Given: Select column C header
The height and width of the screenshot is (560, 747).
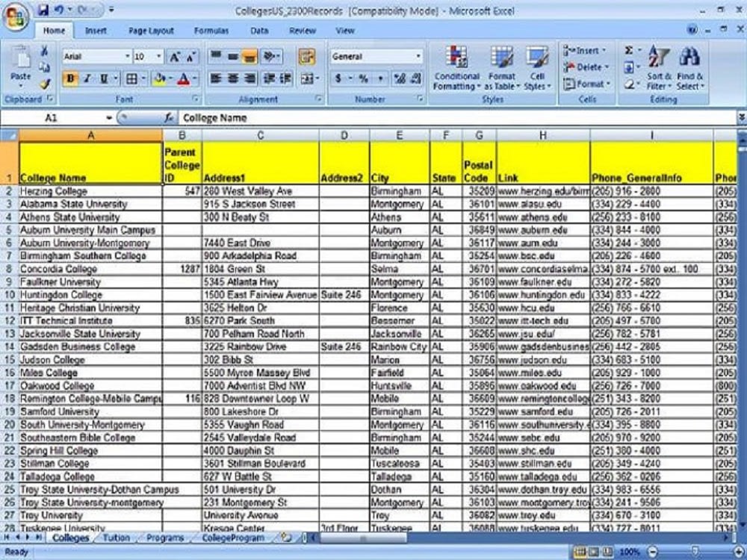Looking at the screenshot, I should click(x=260, y=135).
